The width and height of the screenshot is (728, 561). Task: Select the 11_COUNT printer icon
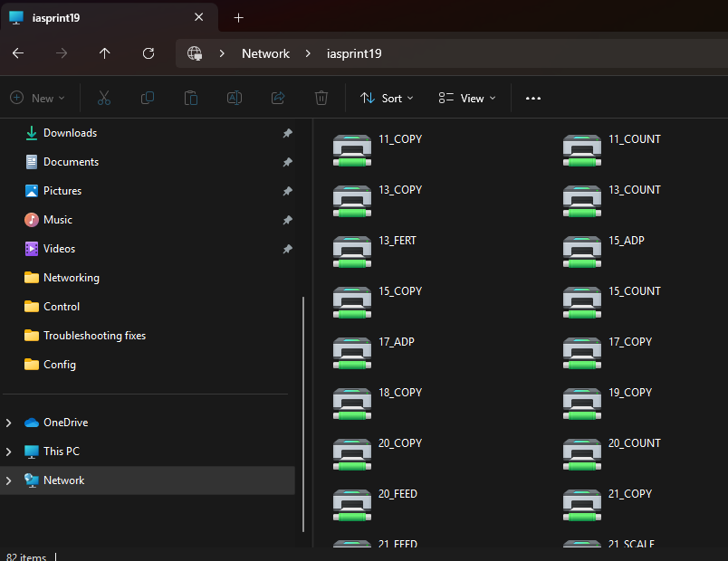[x=581, y=150]
